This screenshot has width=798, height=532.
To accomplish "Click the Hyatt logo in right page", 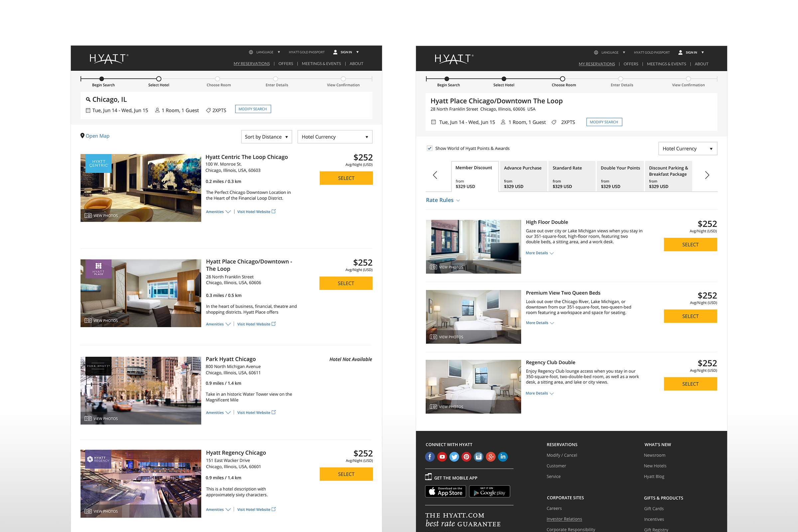I will (454, 59).
